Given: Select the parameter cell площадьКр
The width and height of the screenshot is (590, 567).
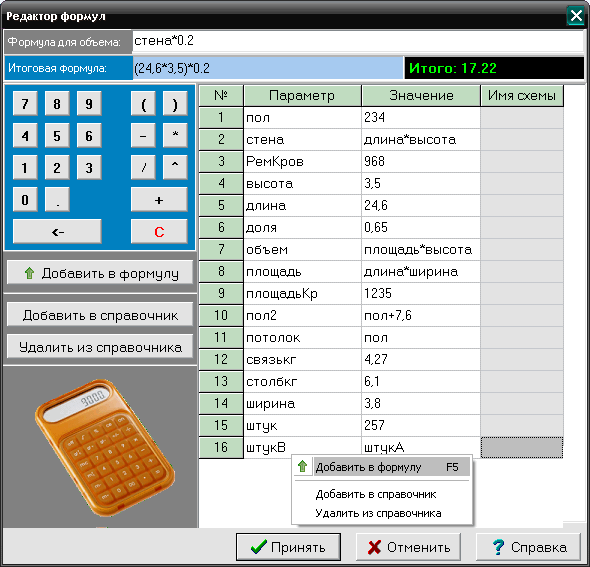Looking at the screenshot, I should 303,293.
